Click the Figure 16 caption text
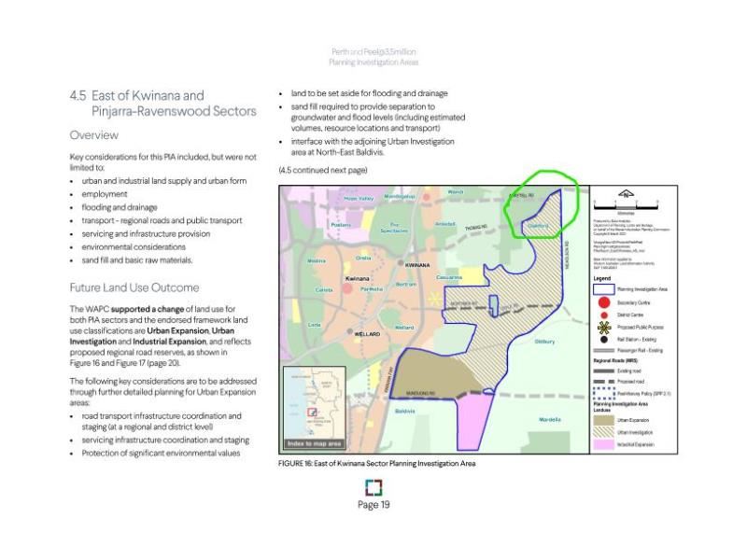 [377, 463]
